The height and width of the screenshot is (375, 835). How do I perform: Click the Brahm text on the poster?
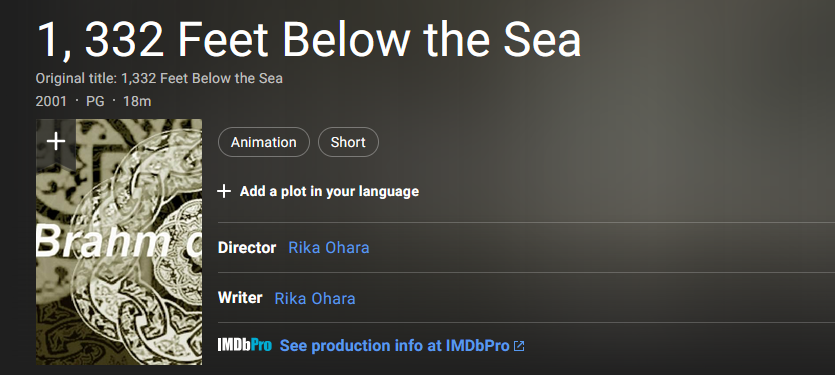coord(103,241)
